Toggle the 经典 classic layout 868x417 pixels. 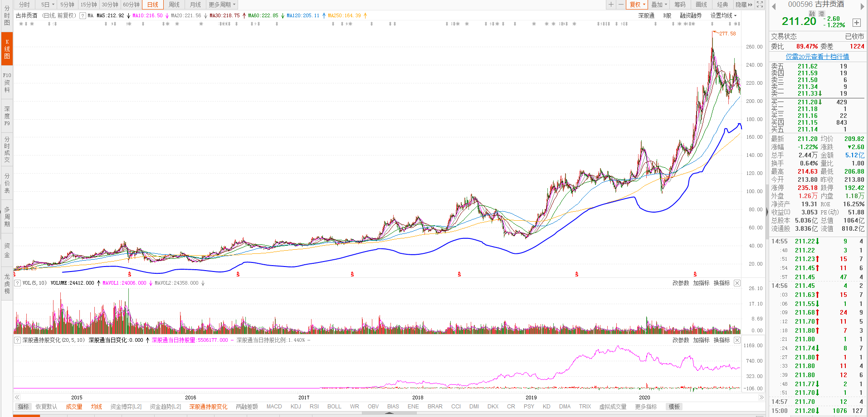click(722, 5)
